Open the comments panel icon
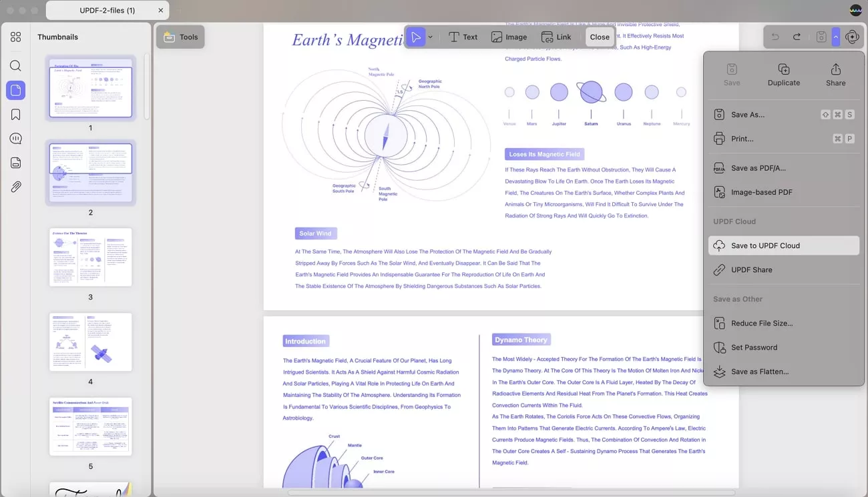 [x=15, y=139]
